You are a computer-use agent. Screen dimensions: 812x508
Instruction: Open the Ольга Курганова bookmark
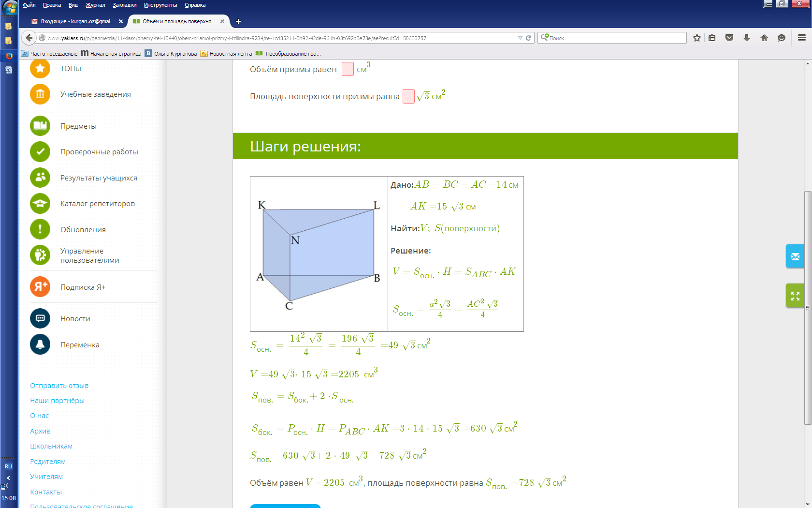tap(171, 54)
